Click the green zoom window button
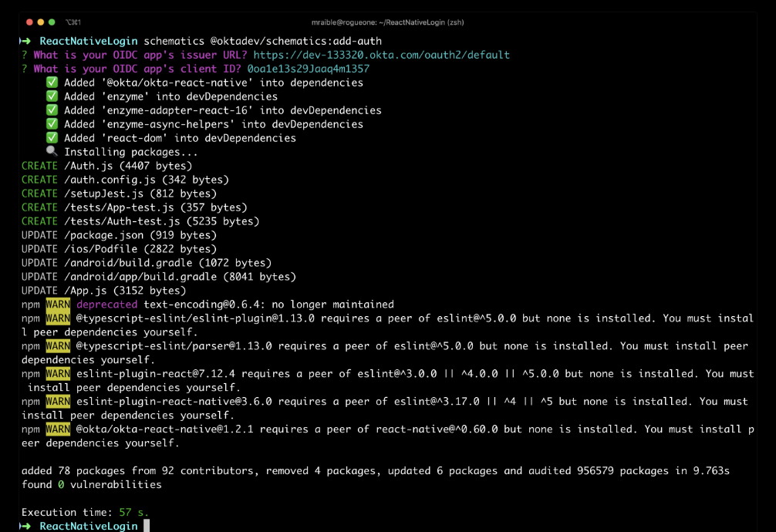This screenshot has width=776, height=532. tap(52, 22)
